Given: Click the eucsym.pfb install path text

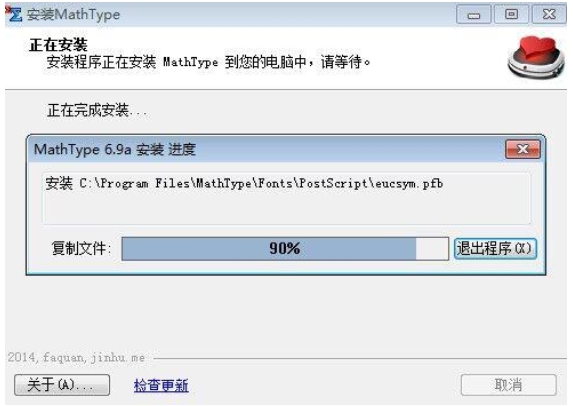Looking at the screenshot, I should click(244, 183).
